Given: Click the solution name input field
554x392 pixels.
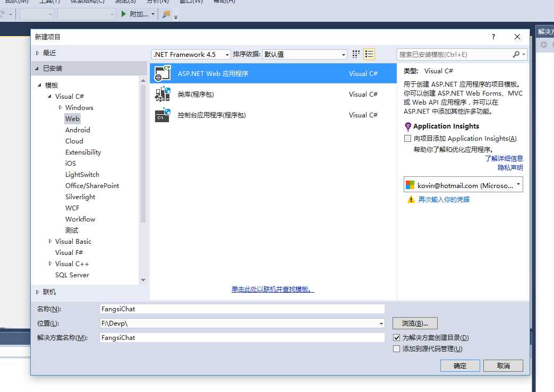Looking at the screenshot, I should [x=242, y=338].
